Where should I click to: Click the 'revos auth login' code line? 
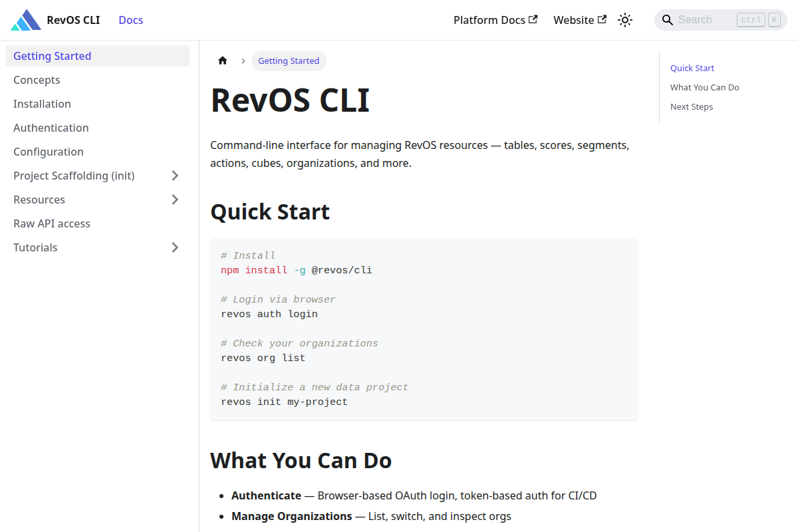pyautogui.click(x=269, y=314)
